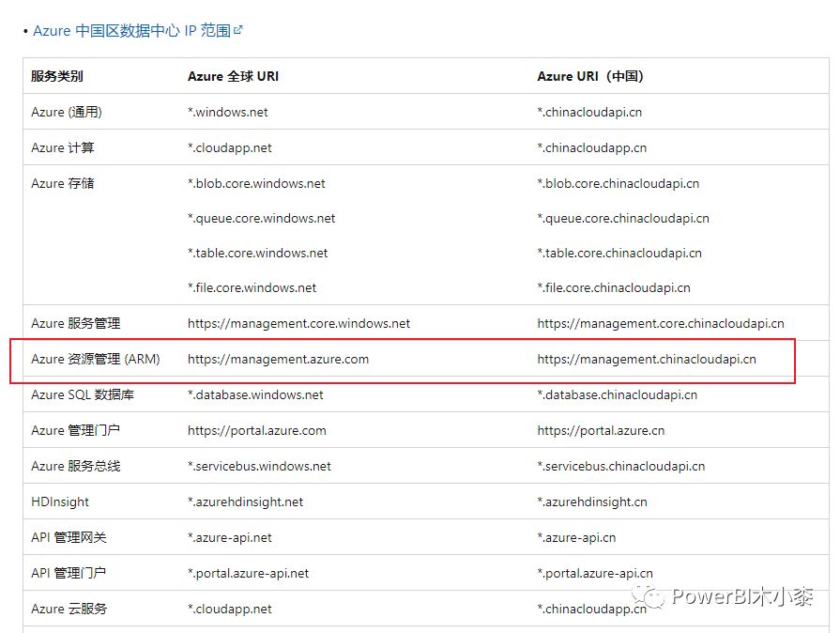Screen dimensions: 840x633
Task: Select the *.blob.core.windows.net cell
Action: 256,183
